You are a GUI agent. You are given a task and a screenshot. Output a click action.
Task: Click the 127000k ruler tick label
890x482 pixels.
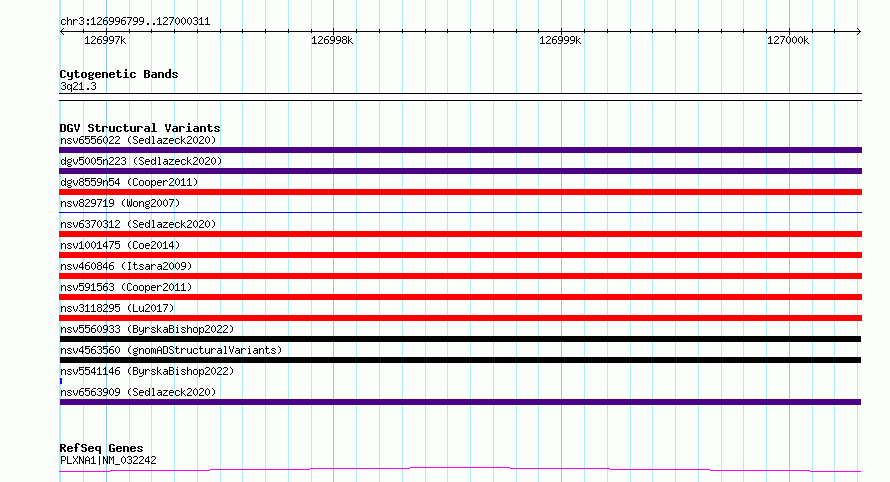(788, 40)
